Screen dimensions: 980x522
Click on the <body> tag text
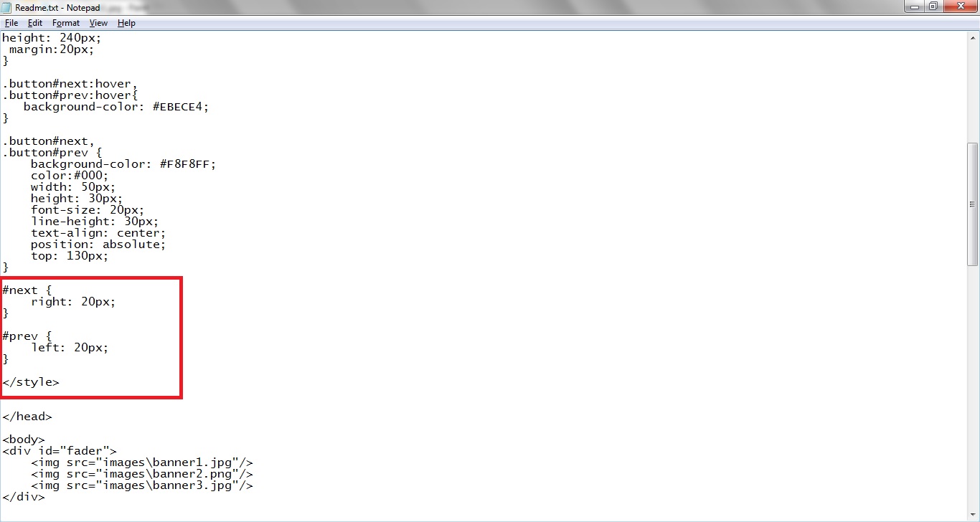(x=24, y=440)
